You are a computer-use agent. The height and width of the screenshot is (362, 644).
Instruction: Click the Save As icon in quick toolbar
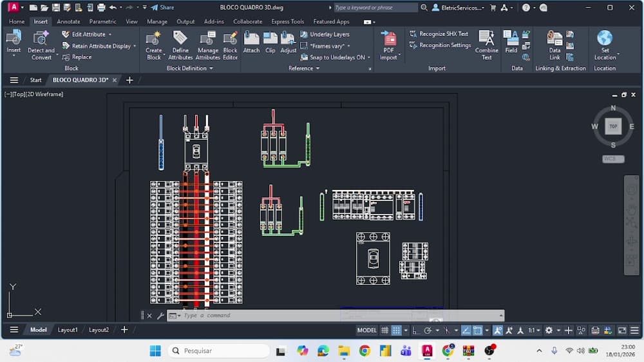[x=67, y=7]
